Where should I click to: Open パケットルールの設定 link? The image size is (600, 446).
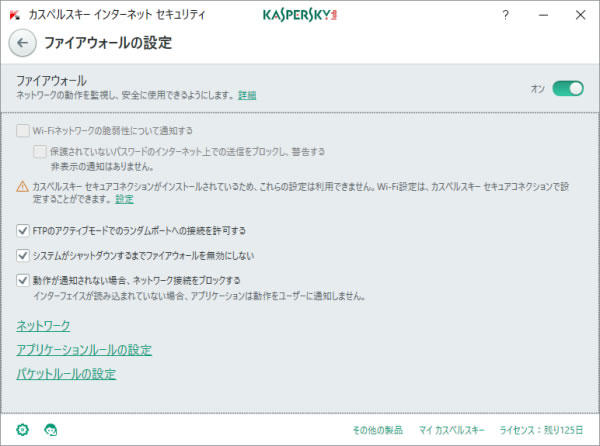click(66, 374)
